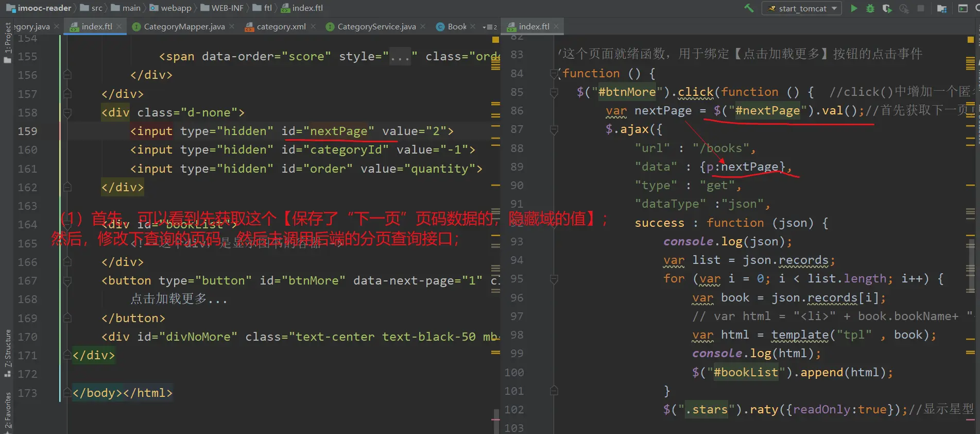The height and width of the screenshot is (434, 980).
Task: Close the right split index.ftl tab
Action: click(556, 26)
